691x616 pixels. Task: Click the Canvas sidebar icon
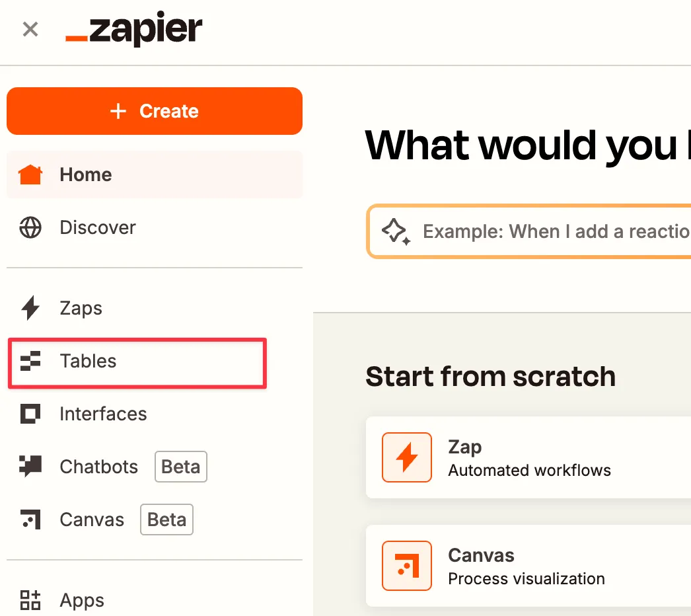pos(30,520)
